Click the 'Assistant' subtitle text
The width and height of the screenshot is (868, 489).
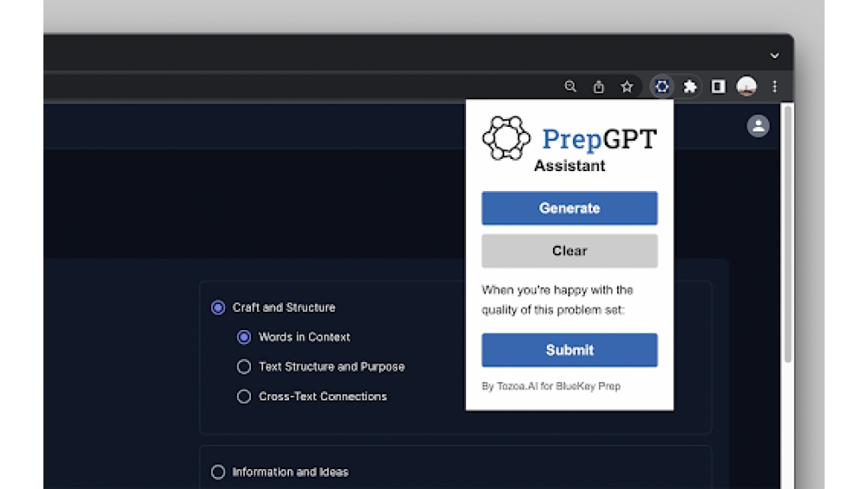click(569, 166)
